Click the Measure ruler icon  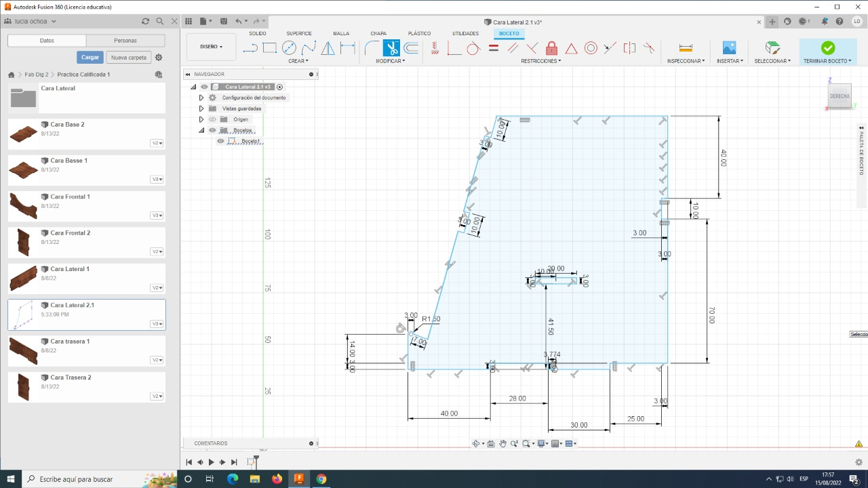point(686,48)
